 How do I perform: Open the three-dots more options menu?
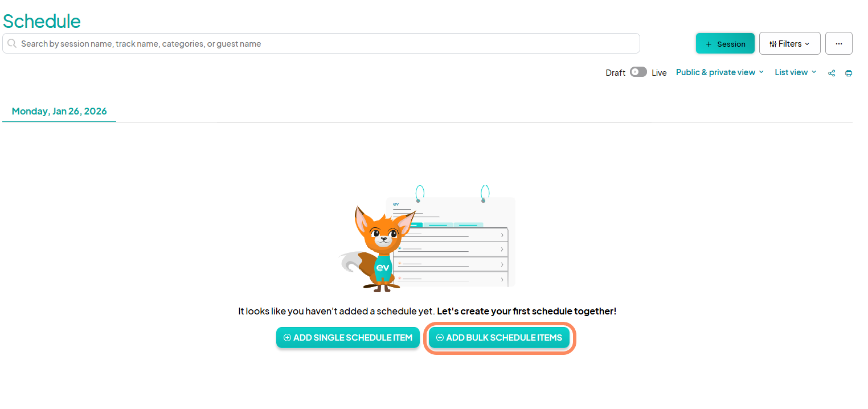tap(838, 43)
